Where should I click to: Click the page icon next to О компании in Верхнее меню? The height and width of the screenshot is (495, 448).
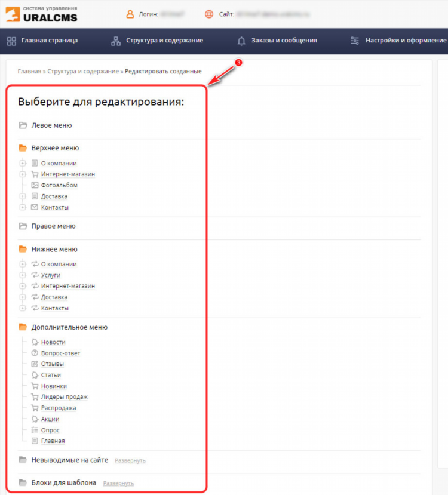(35, 163)
